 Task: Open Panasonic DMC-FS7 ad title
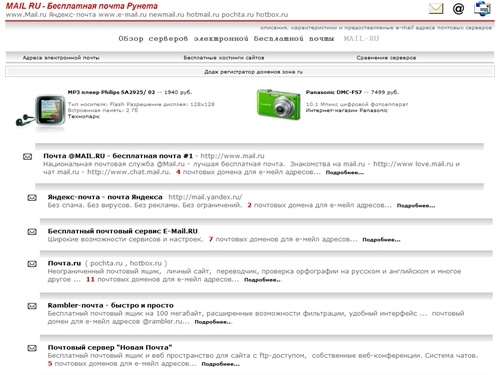334,92
